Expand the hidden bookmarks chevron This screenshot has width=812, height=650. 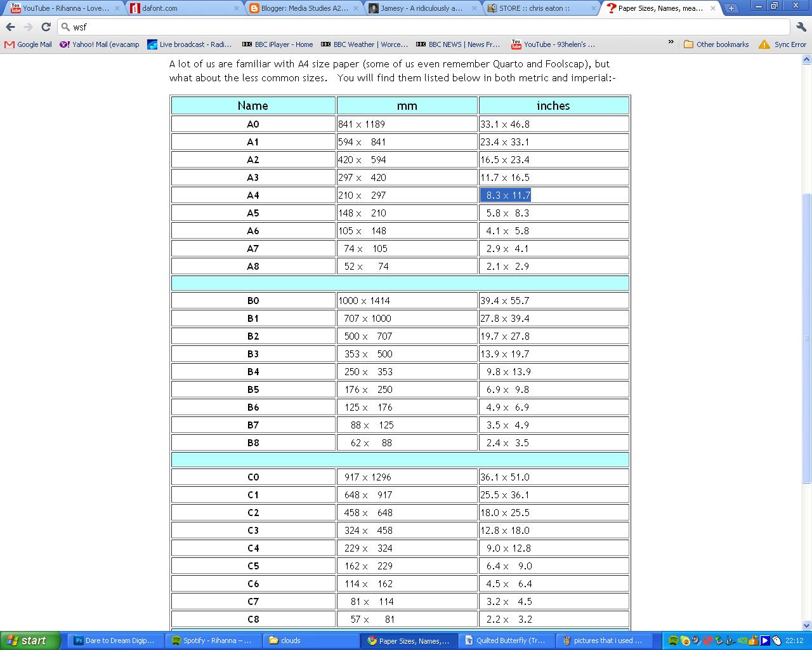point(671,43)
